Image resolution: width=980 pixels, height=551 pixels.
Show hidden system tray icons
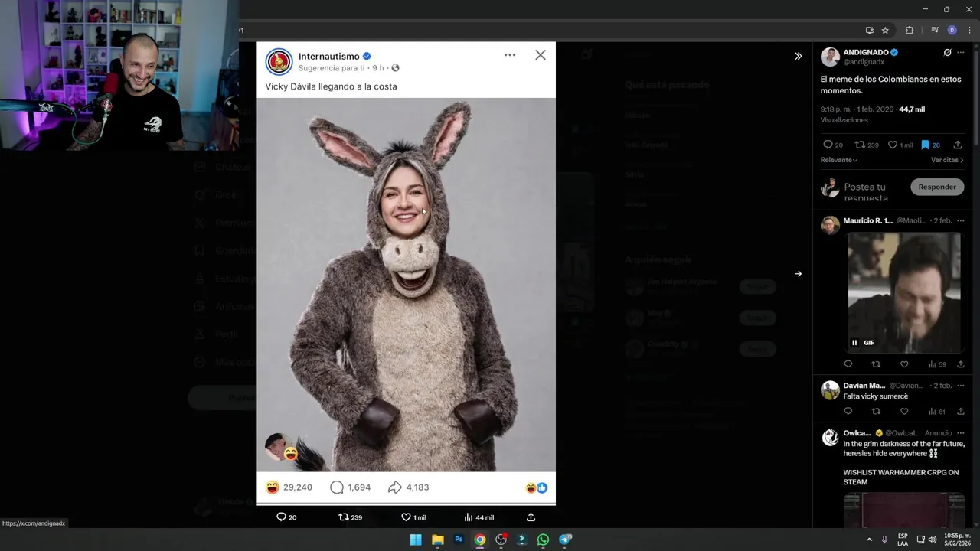[869, 540]
